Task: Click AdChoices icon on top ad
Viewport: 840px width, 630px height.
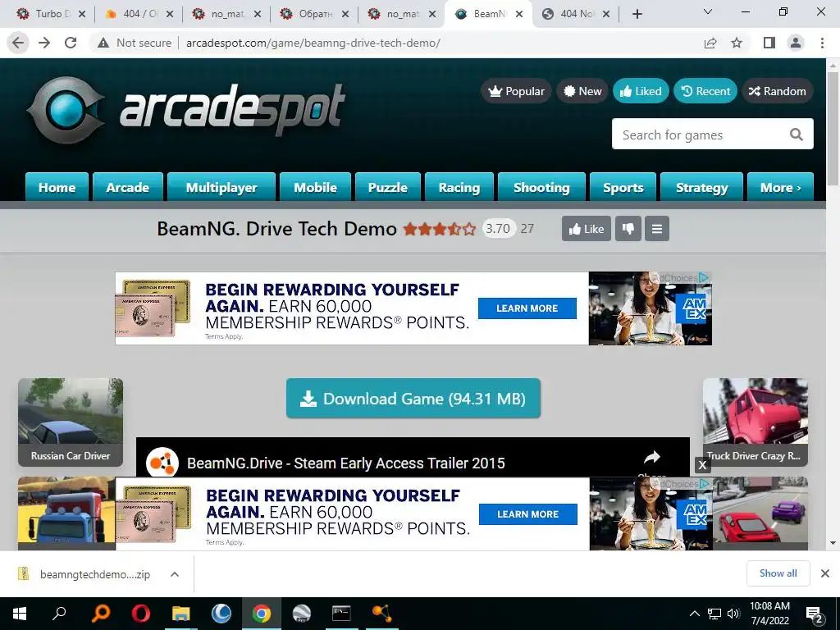Action: [x=703, y=277]
